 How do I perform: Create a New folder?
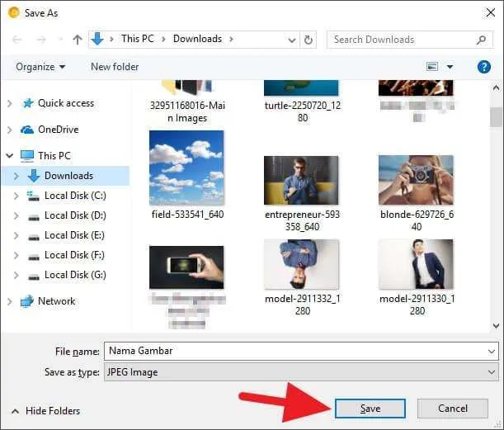[x=115, y=67]
